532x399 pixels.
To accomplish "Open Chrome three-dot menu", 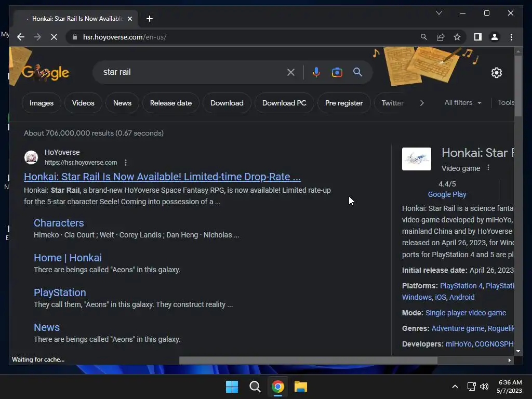I will click(x=511, y=37).
